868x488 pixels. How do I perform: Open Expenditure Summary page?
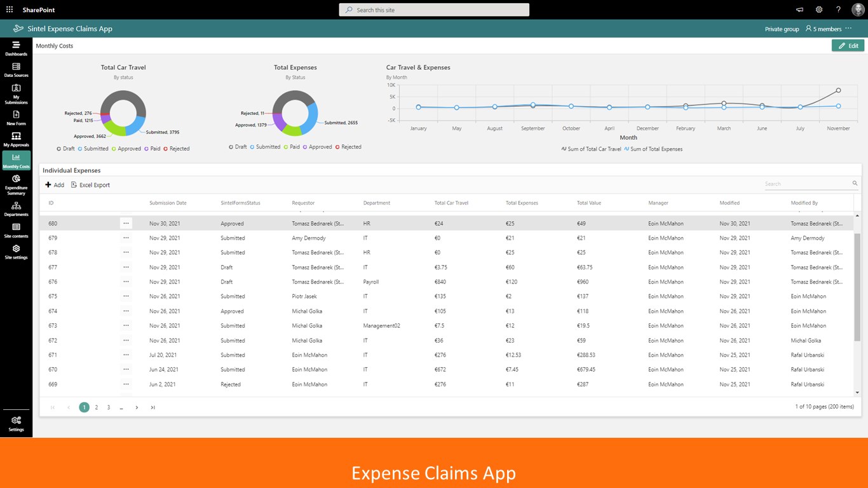click(16, 186)
